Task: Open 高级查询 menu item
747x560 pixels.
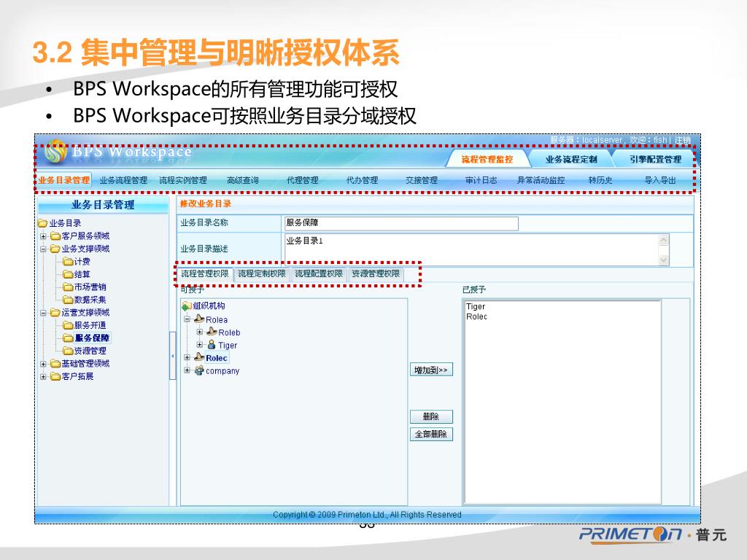Action: tap(242, 180)
